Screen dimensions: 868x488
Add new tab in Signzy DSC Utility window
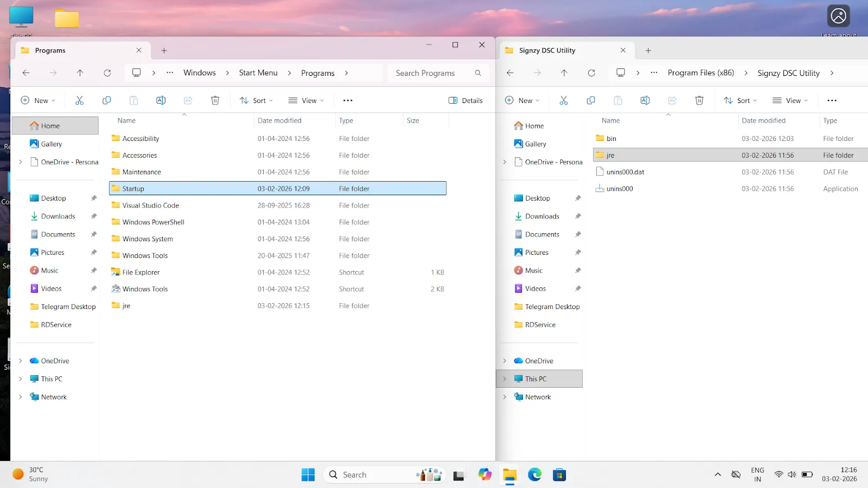(648, 50)
